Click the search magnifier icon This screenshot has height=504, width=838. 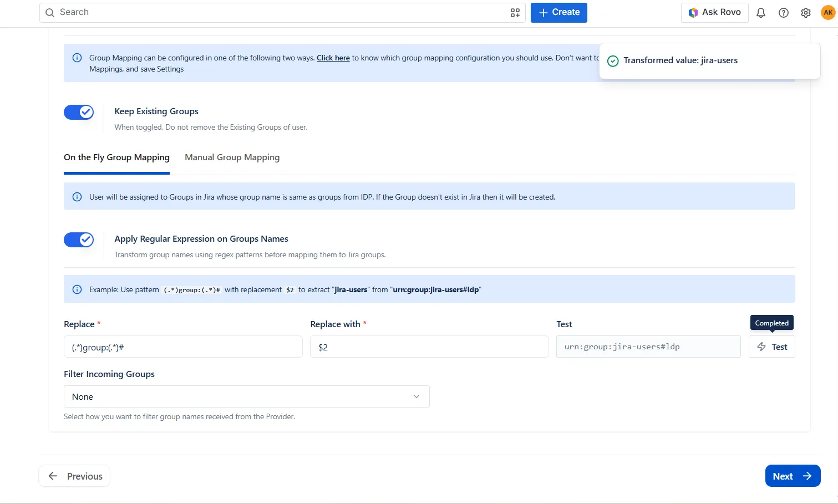coord(50,12)
